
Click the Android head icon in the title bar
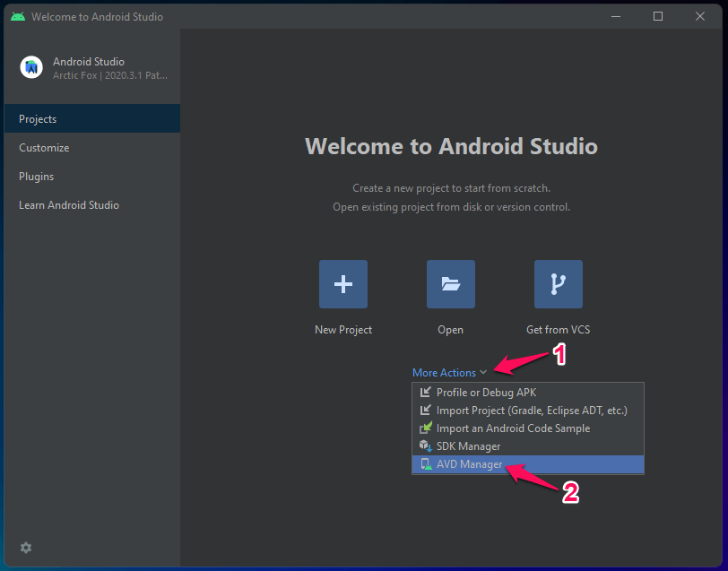pos(18,17)
